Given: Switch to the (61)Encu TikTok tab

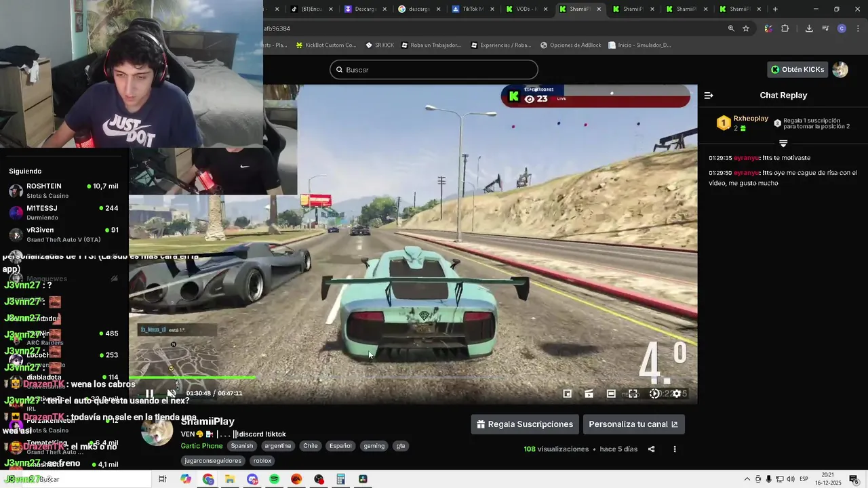Looking at the screenshot, I should click(311, 9).
